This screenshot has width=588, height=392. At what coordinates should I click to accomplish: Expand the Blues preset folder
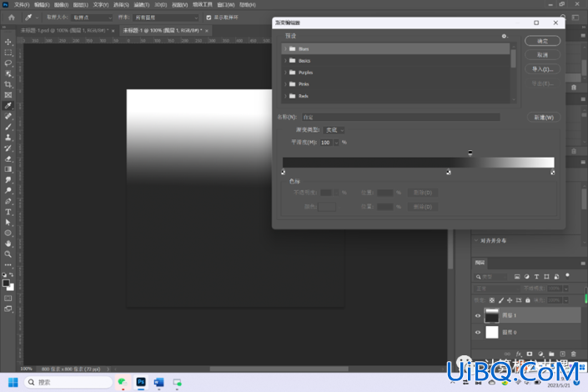click(286, 48)
